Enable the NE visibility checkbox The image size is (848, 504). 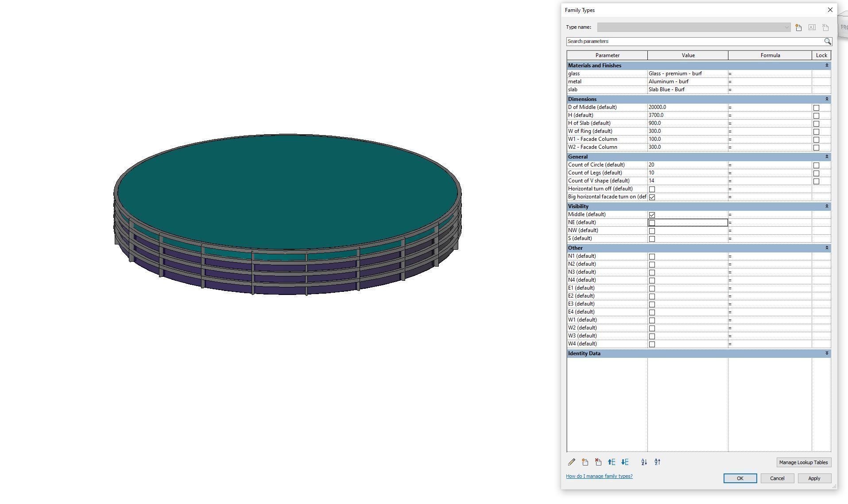tap(652, 223)
